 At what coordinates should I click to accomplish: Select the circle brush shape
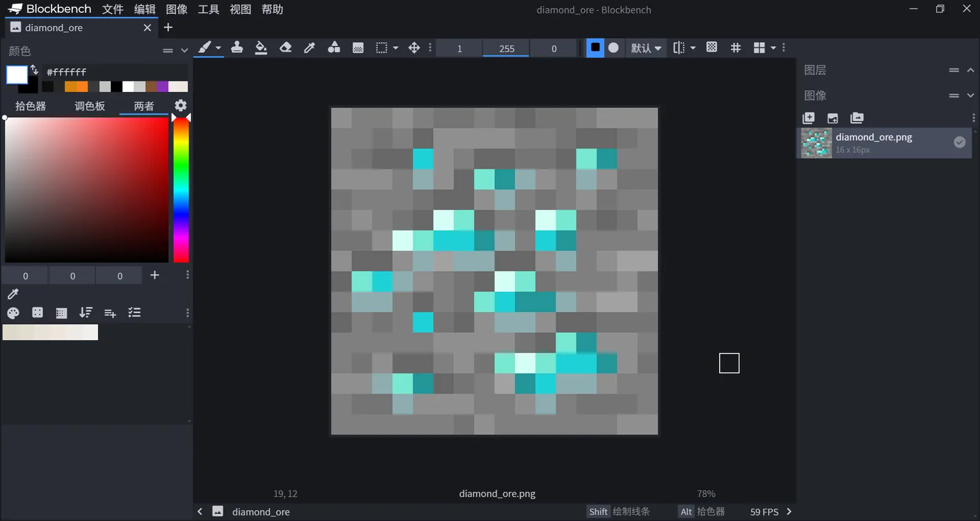[614, 48]
